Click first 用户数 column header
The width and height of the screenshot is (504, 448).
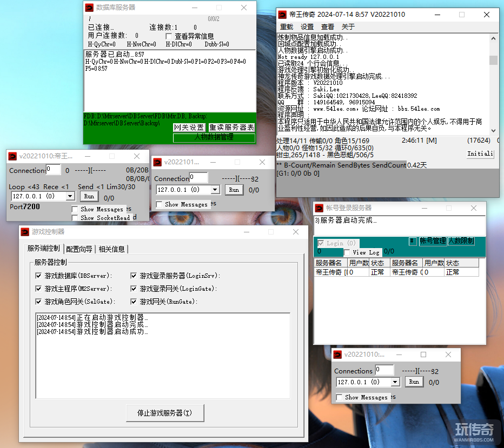(358, 263)
